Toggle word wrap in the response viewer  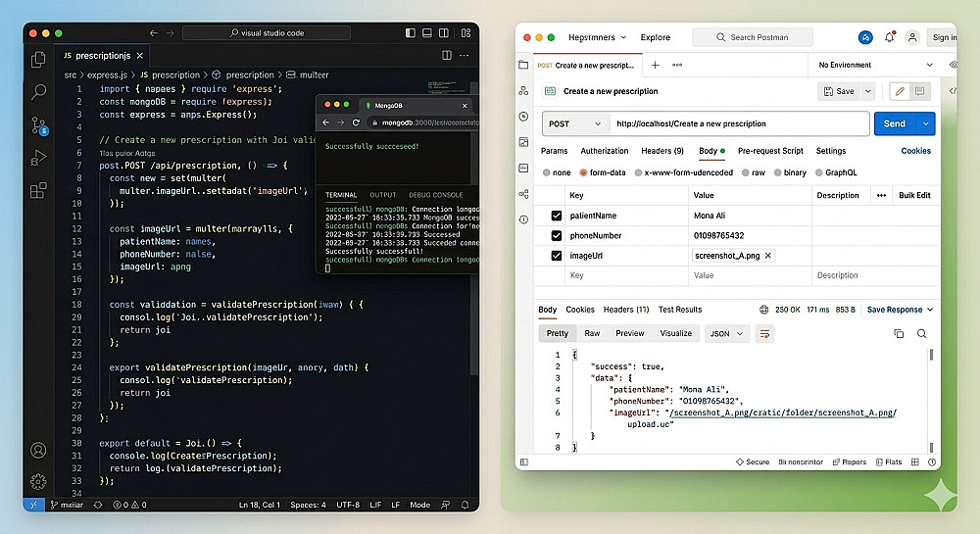click(765, 333)
